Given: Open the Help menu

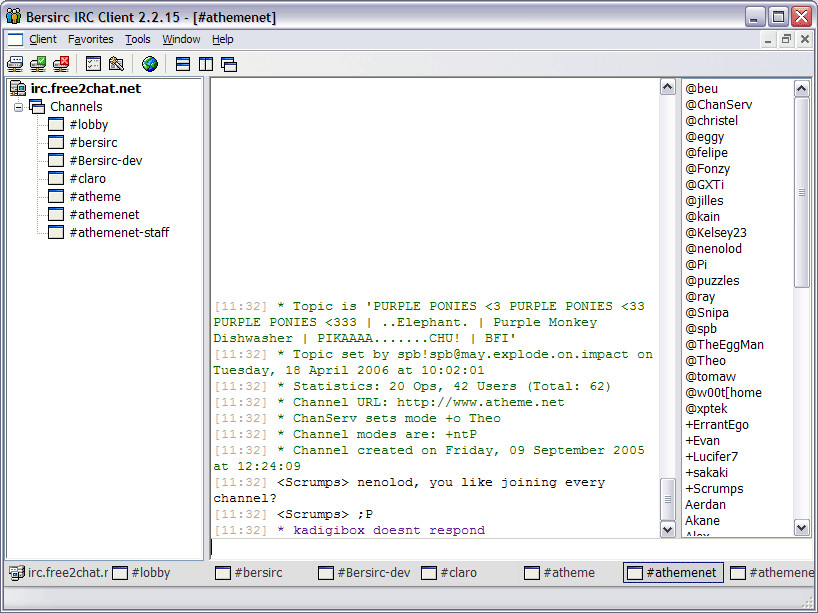Looking at the screenshot, I should (223, 39).
